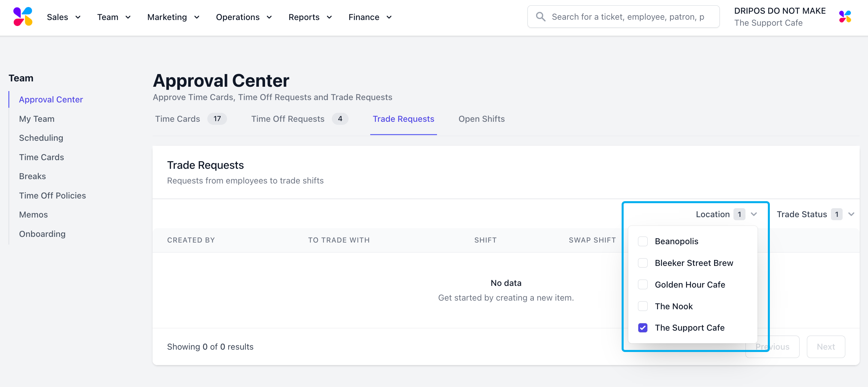Open Scheduling in the Team sidebar
Image resolution: width=868 pixels, height=387 pixels.
click(41, 138)
